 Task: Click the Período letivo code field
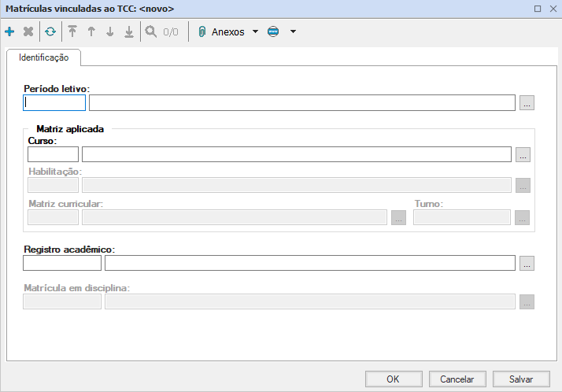coord(54,102)
